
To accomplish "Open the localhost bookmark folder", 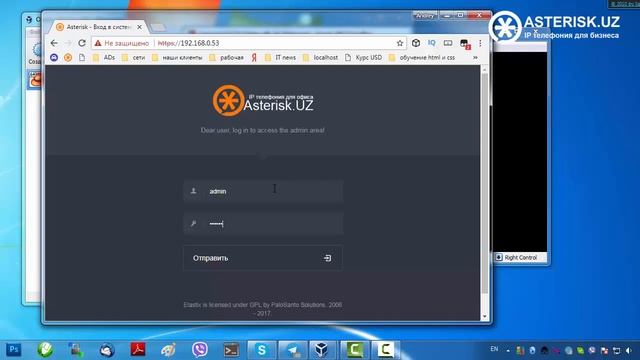I will tap(320, 58).
